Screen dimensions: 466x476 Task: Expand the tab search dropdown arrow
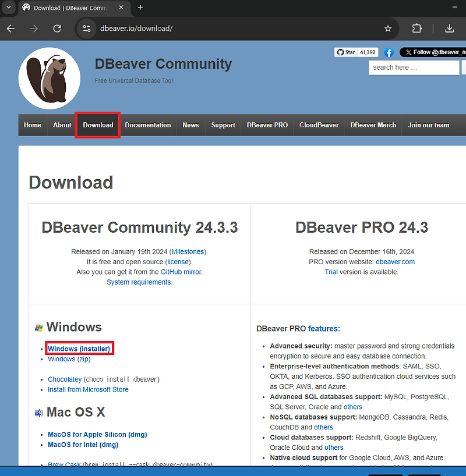9,8
